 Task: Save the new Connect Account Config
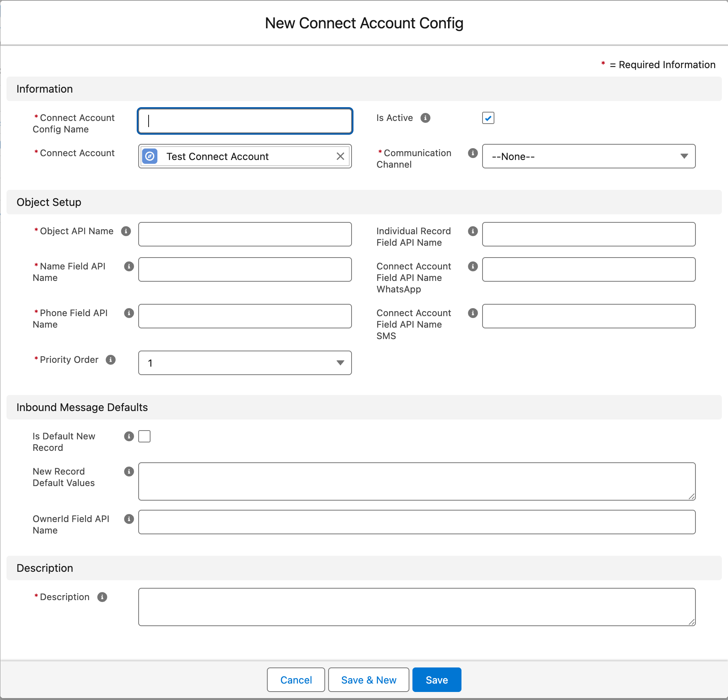tap(437, 680)
